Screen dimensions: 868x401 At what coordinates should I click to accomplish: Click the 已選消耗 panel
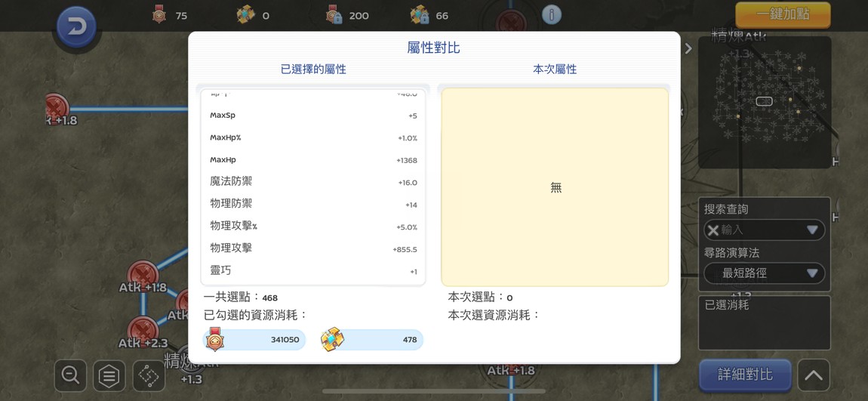coord(765,322)
